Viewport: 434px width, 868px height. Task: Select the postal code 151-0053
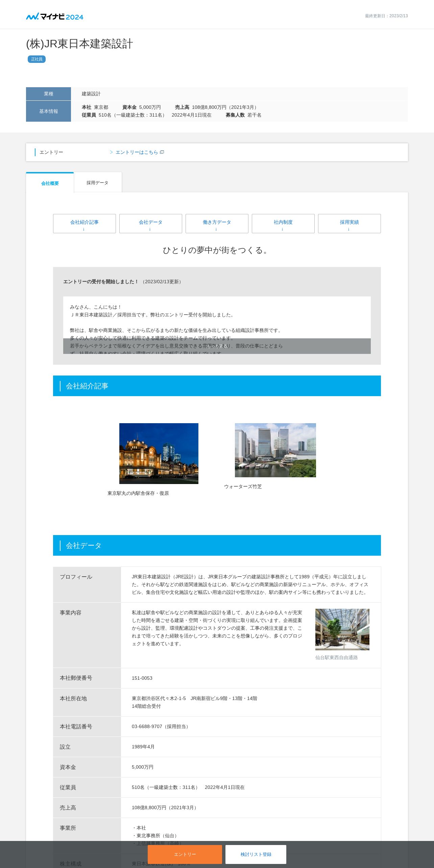[x=142, y=678]
